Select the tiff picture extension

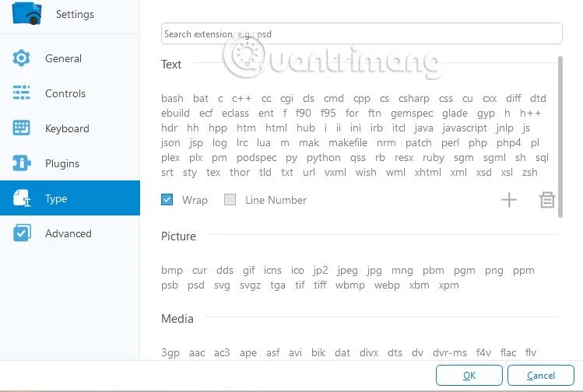[320, 285]
